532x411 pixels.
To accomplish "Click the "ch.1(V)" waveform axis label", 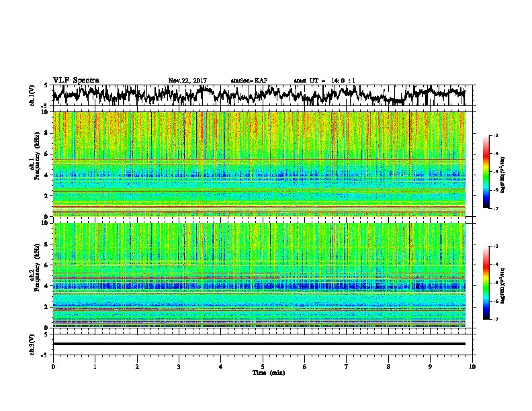I will [x=32, y=95].
